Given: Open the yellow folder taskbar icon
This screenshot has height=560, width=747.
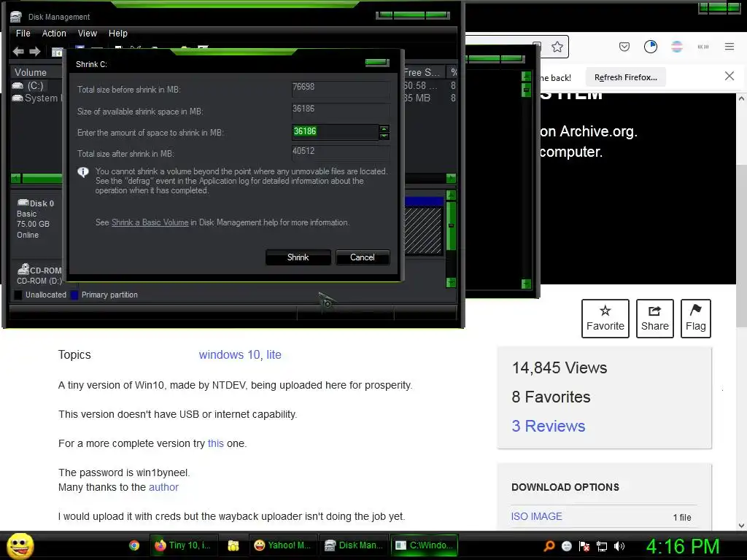Looking at the screenshot, I should [x=233, y=545].
